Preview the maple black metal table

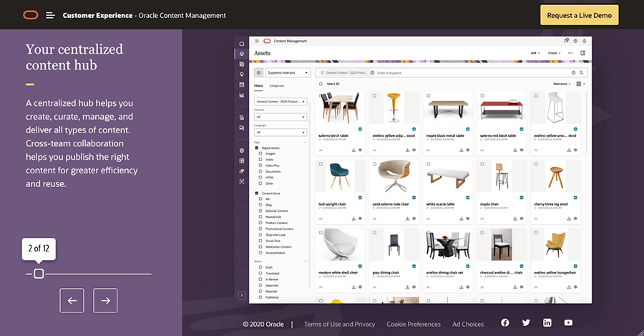468,150
